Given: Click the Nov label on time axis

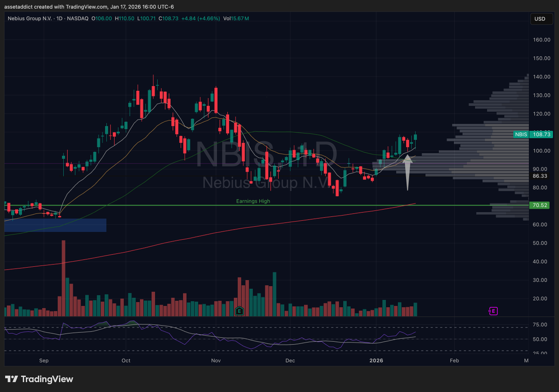Looking at the screenshot, I should click(x=215, y=360).
